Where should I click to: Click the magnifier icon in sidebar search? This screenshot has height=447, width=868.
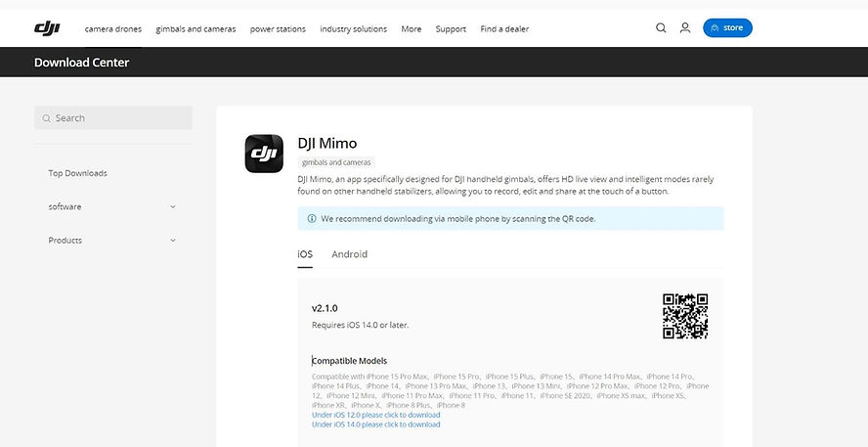pos(47,118)
